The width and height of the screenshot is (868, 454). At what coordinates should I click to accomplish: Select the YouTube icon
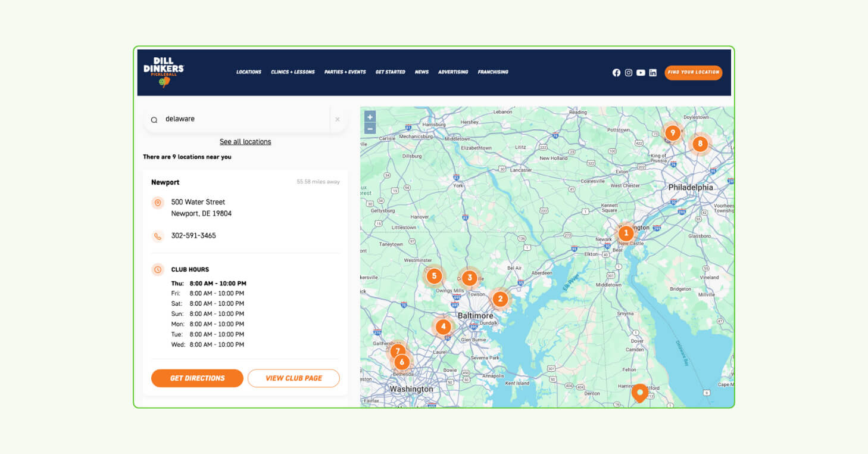coord(641,72)
